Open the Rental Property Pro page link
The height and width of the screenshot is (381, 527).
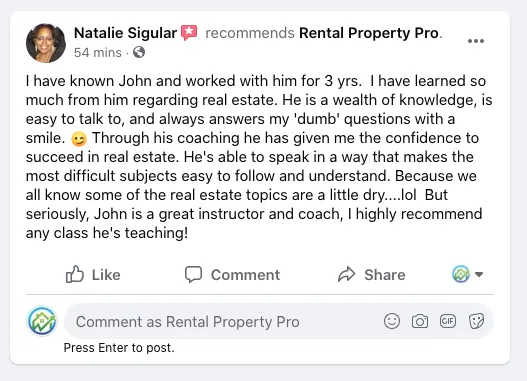(x=369, y=33)
